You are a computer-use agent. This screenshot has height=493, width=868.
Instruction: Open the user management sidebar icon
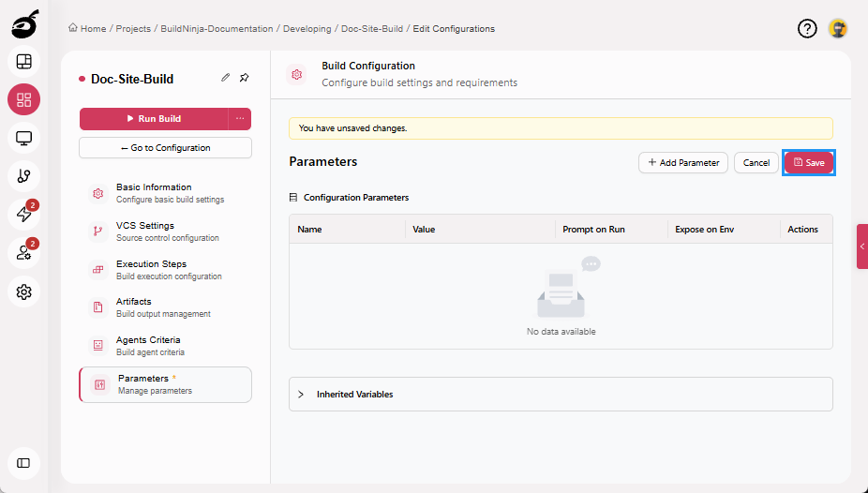[x=23, y=253]
